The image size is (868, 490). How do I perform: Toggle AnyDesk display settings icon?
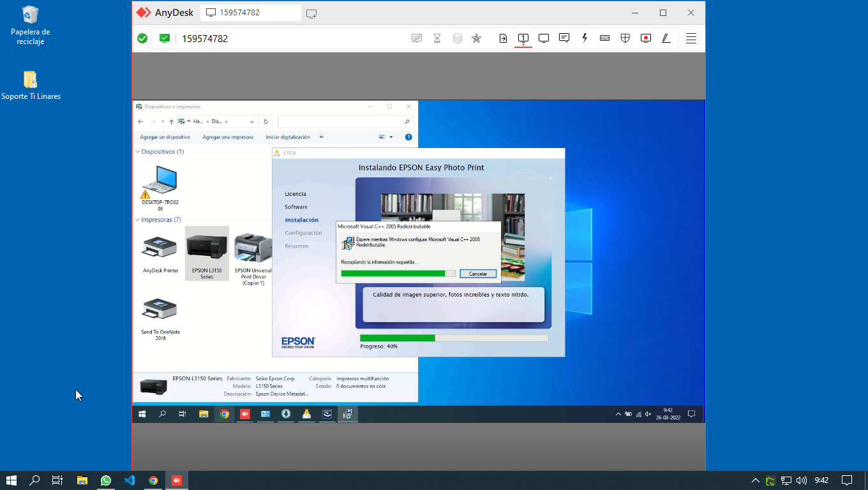544,38
